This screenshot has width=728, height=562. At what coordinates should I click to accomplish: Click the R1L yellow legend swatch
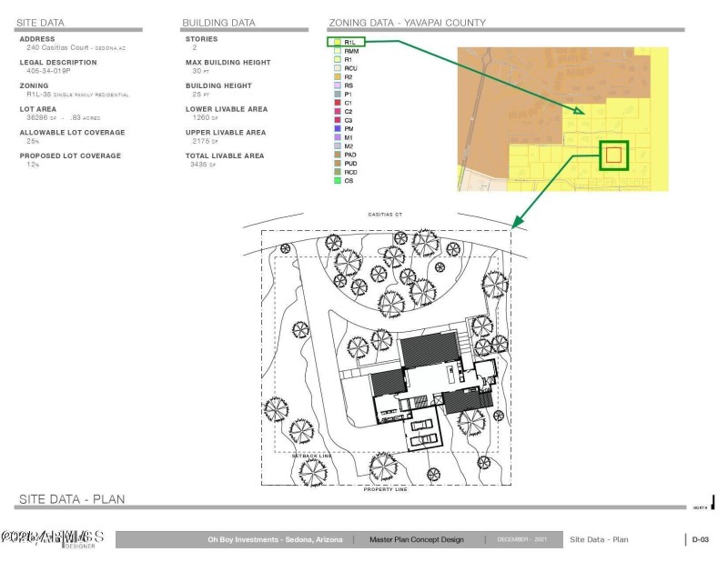pyautogui.click(x=337, y=42)
